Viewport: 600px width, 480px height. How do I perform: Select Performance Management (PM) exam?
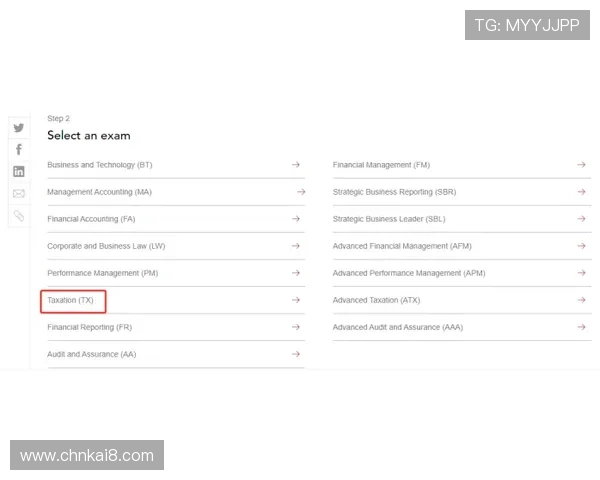click(x=102, y=273)
